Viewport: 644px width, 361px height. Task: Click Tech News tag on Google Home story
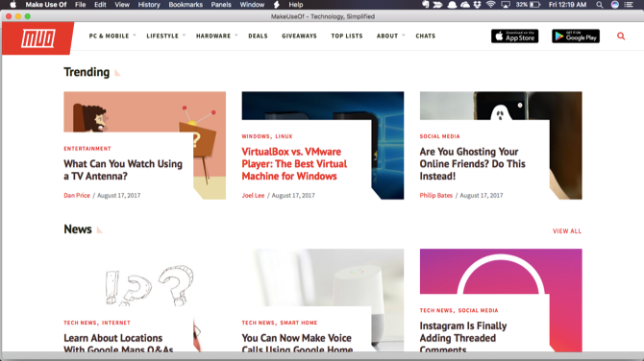click(x=258, y=323)
